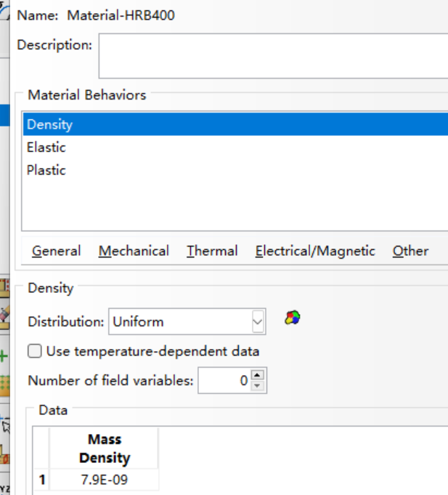The height and width of the screenshot is (495, 448).
Task: Open the Thermal menu
Action: pyautogui.click(x=212, y=251)
